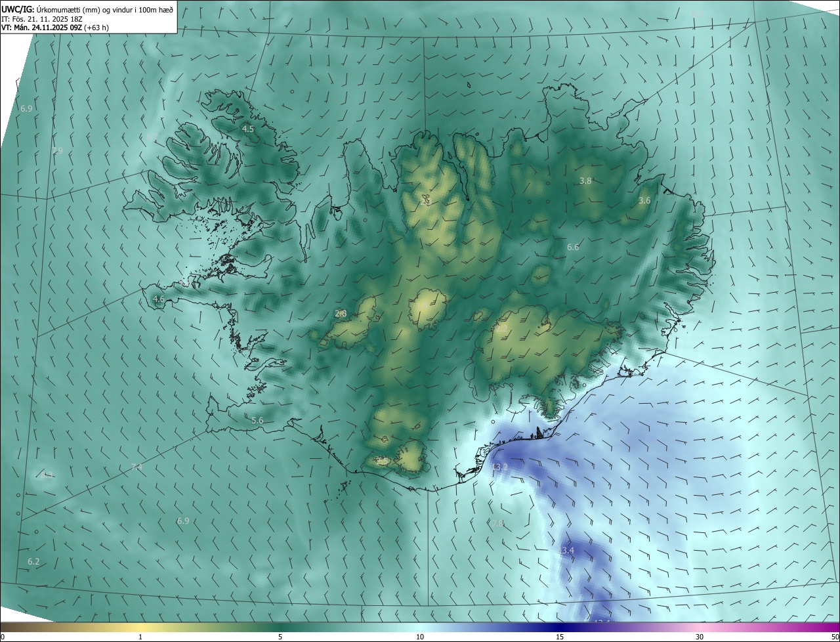Click the '2.8' value on the map
This screenshot has width=840, height=642.
pos(341,314)
